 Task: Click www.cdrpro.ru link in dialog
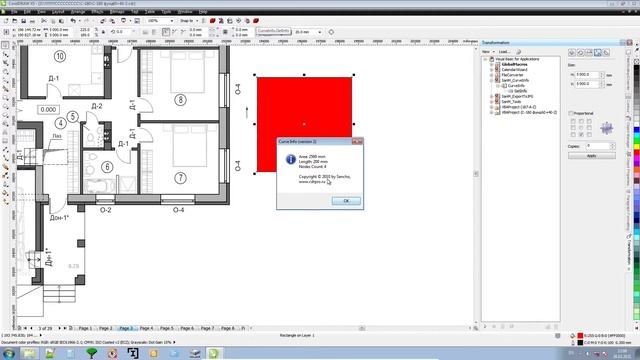(x=313, y=182)
